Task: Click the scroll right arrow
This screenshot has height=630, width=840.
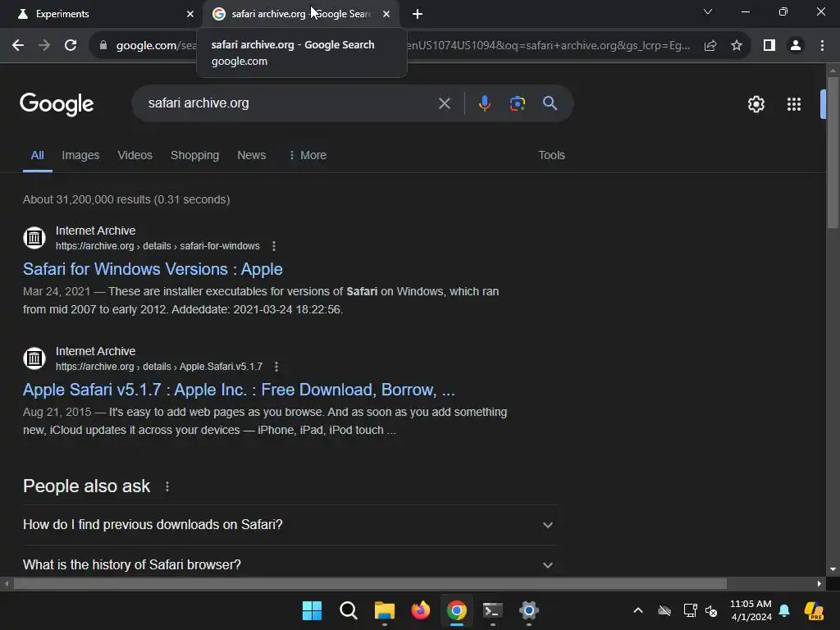Action: 819,583
